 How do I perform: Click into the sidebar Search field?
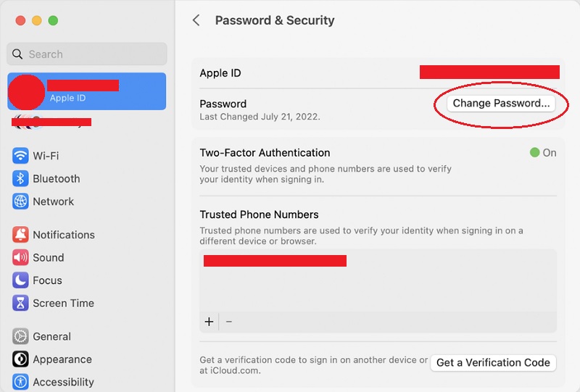pyautogui.click(x=87, y=54)
